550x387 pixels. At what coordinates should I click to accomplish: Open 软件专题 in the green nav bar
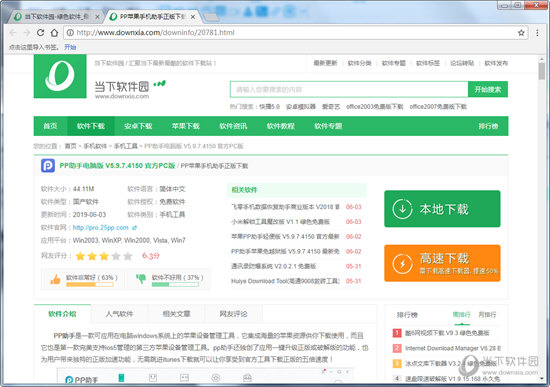click(328, 126)
